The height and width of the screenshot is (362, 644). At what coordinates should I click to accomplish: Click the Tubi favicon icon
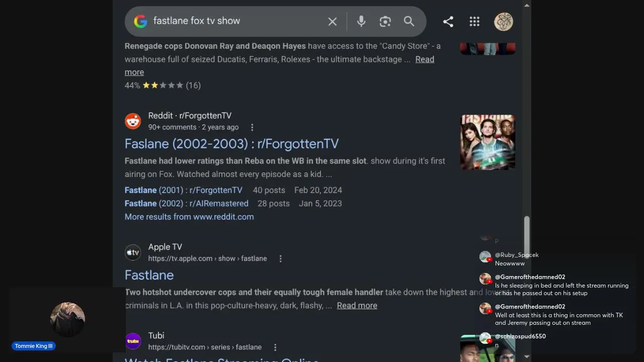click(x=133, y=341)
